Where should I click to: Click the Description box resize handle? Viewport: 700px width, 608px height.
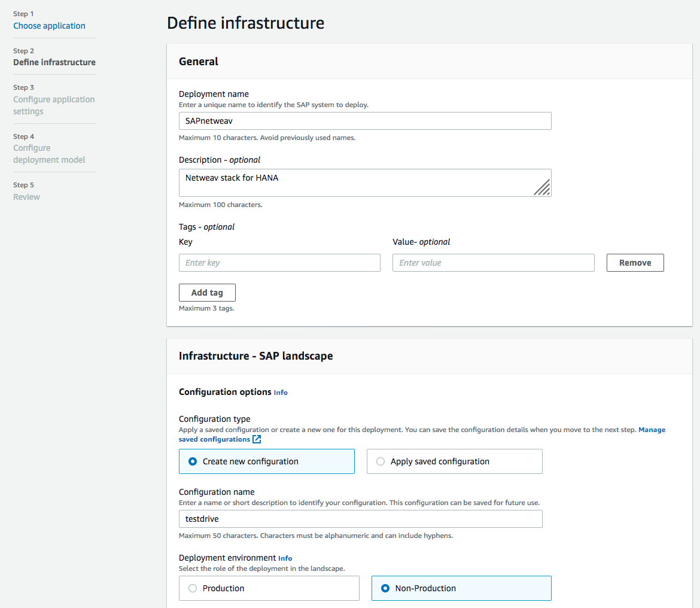(x=542, y=187)
